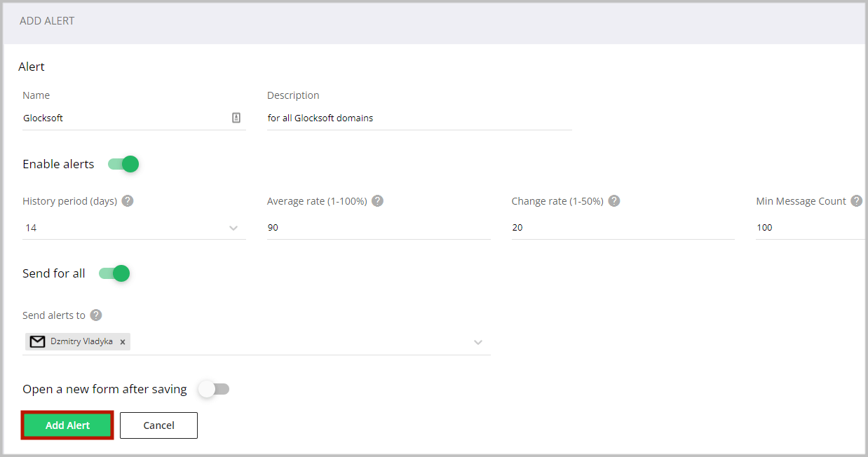Click the Average rate field showing 90

coord(378,228)
